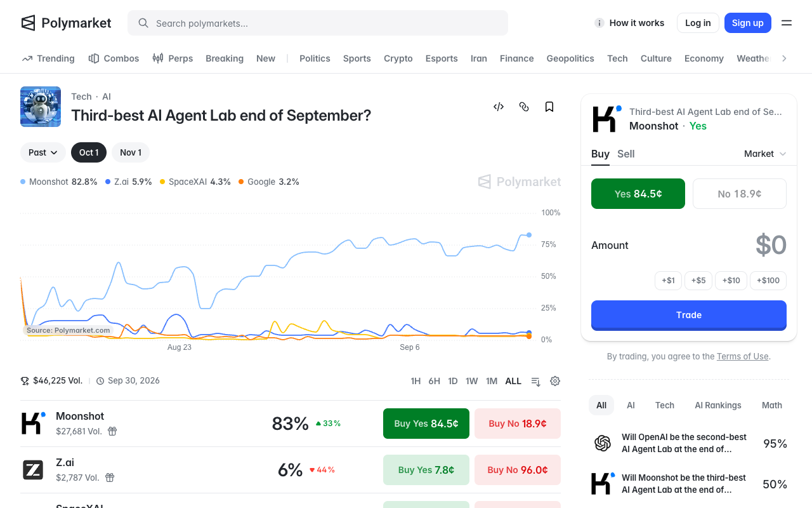This screenshot has height=508, width=812.
Task: Click the blue Trade button
Action: 689,315
